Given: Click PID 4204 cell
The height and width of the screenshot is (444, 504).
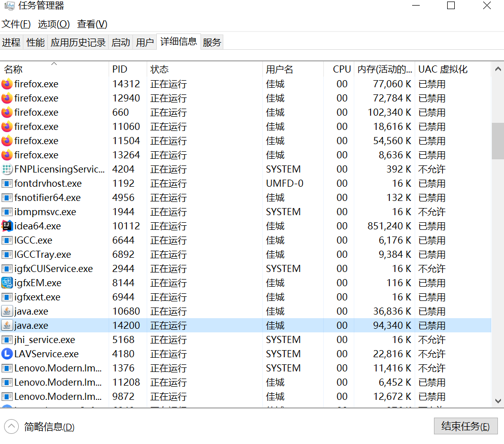Looking at the screenshot, I should (123, 169).
